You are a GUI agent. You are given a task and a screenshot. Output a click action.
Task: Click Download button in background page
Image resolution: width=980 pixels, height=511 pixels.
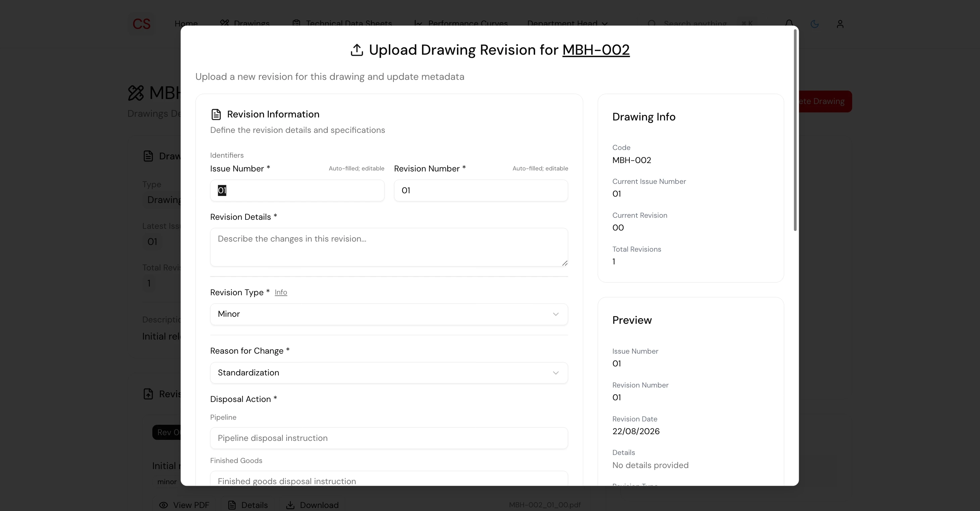tap(312, 505)
